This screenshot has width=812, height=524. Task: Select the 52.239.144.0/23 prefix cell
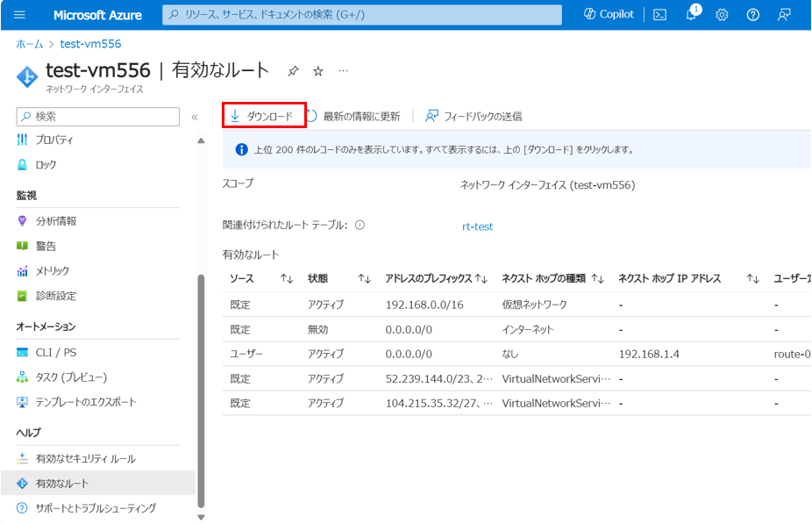coord(439,379)
